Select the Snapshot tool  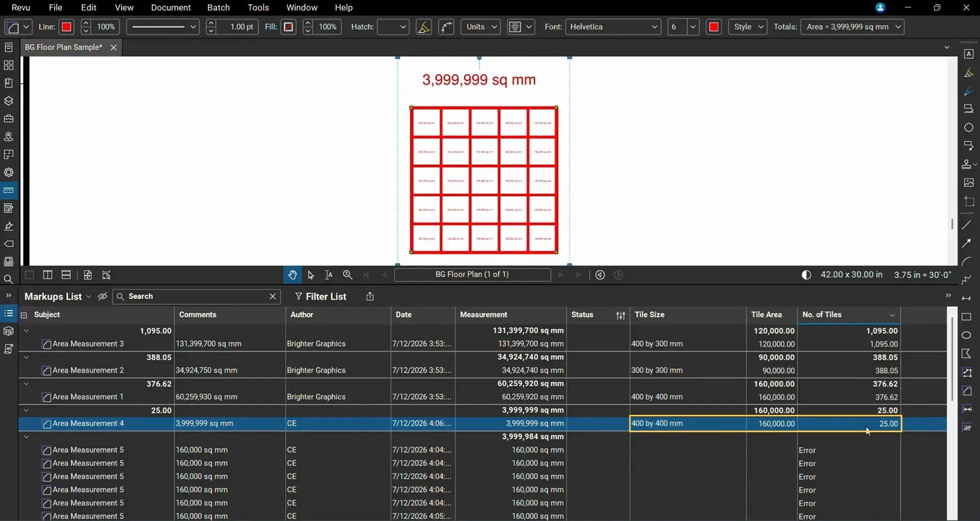[x=969, y=202]
